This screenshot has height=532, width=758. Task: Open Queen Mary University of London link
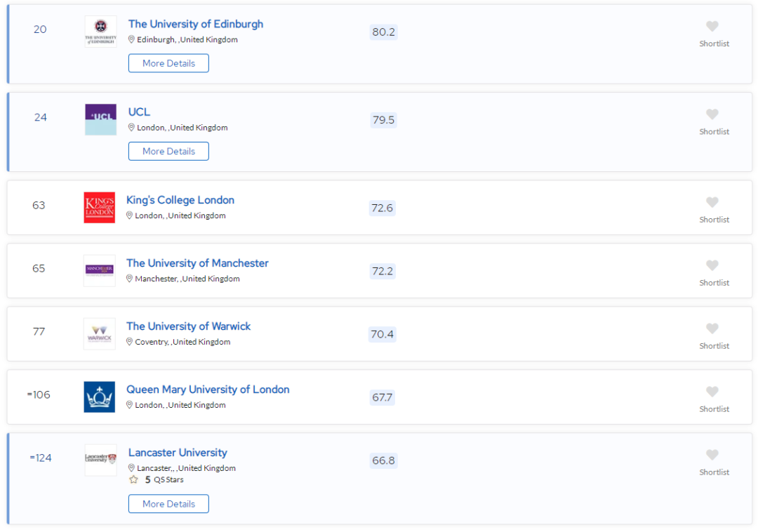click(x=208, y=390)
